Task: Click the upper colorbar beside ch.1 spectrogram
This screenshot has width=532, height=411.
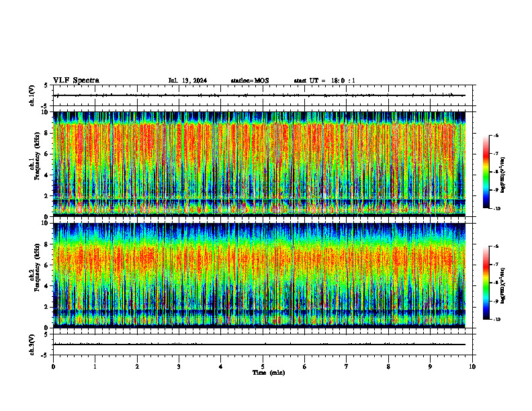Action: (486, 172)
